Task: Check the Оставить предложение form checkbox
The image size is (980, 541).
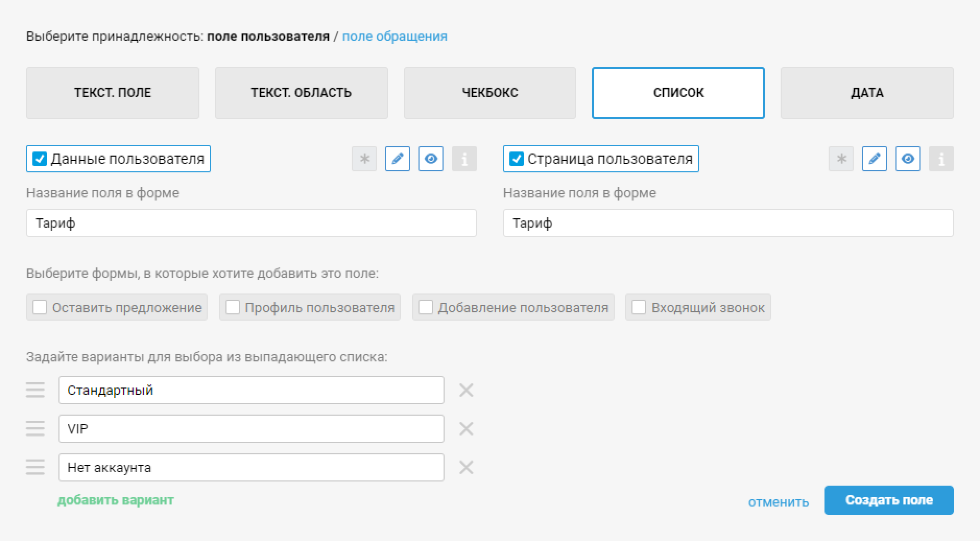Action: click(40, 307)
